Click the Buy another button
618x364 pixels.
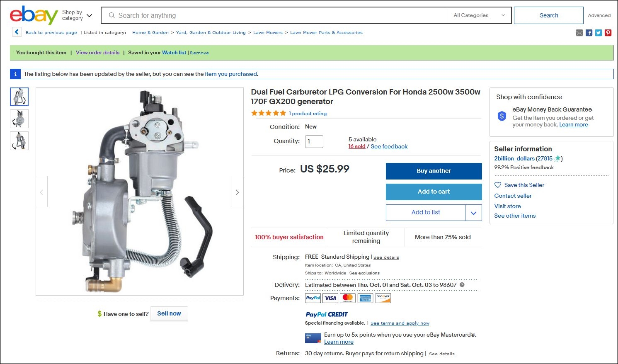[434, 171]
